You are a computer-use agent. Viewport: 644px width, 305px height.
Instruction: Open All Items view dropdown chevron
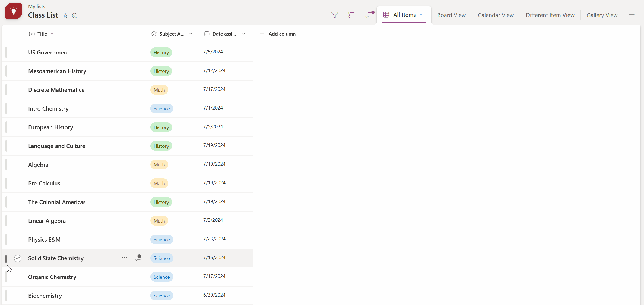(x=421, y=15)
